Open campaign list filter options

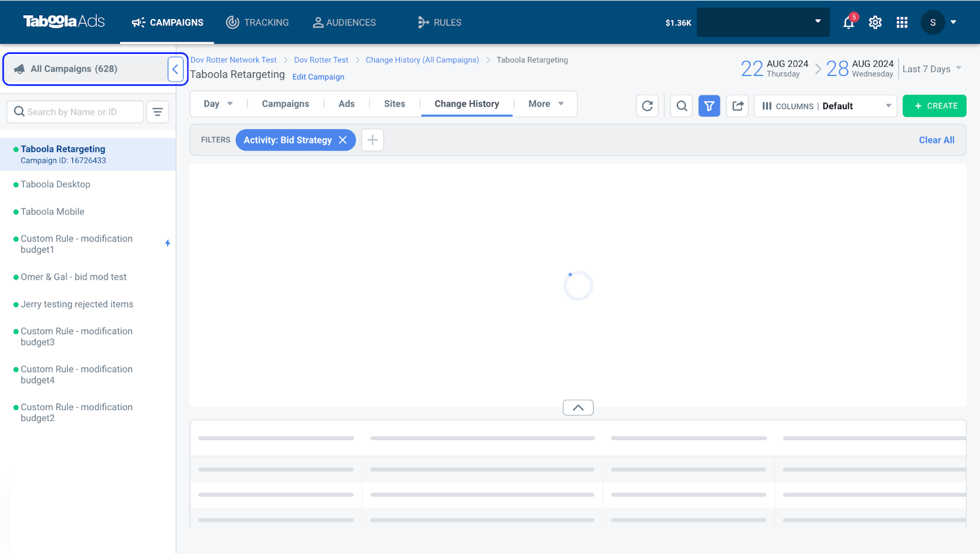pos(157,112)
